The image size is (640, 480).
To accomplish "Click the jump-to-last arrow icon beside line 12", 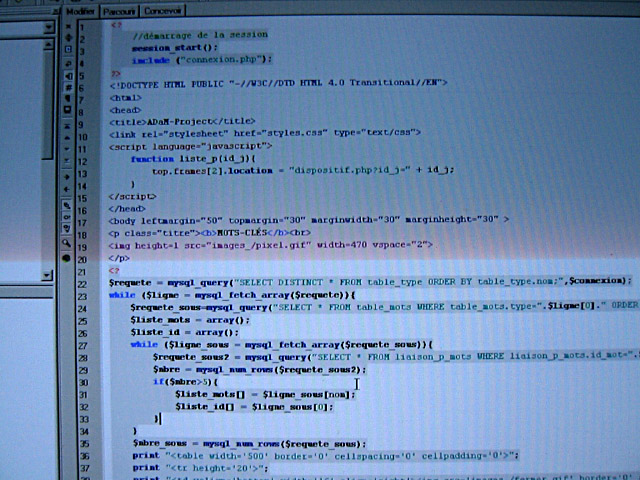I will click(67, 161).
